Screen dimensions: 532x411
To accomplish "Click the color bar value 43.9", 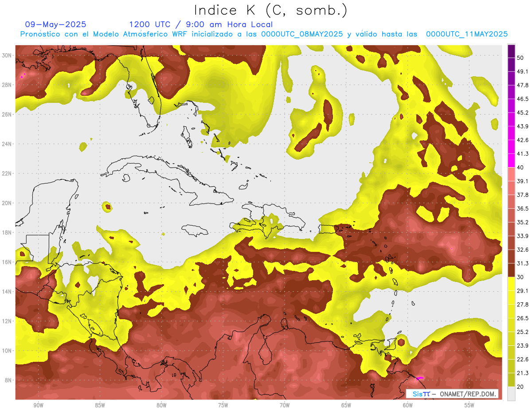I will (x=523, y=126).
